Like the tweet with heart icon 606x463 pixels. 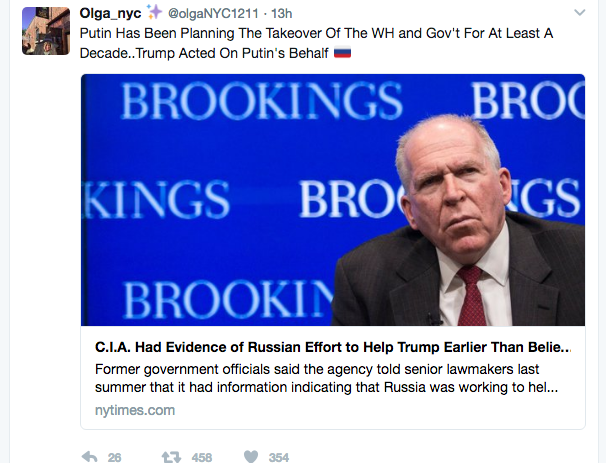pyautogui.click(x=251, y=457)
